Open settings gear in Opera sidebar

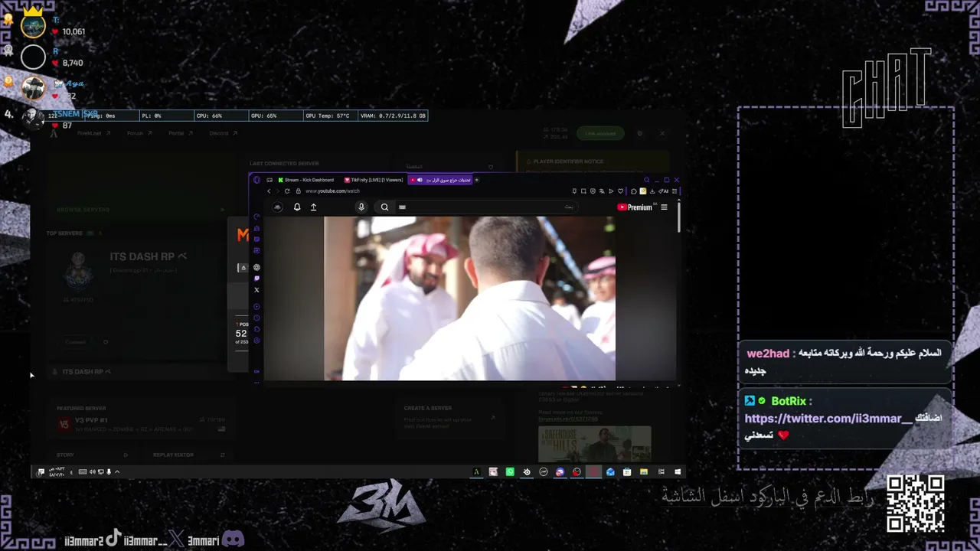(256, 341)
